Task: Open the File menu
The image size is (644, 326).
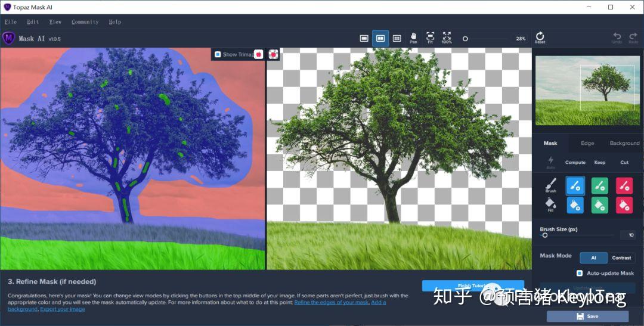Action: pyautogui.click(x=11, y=22)
